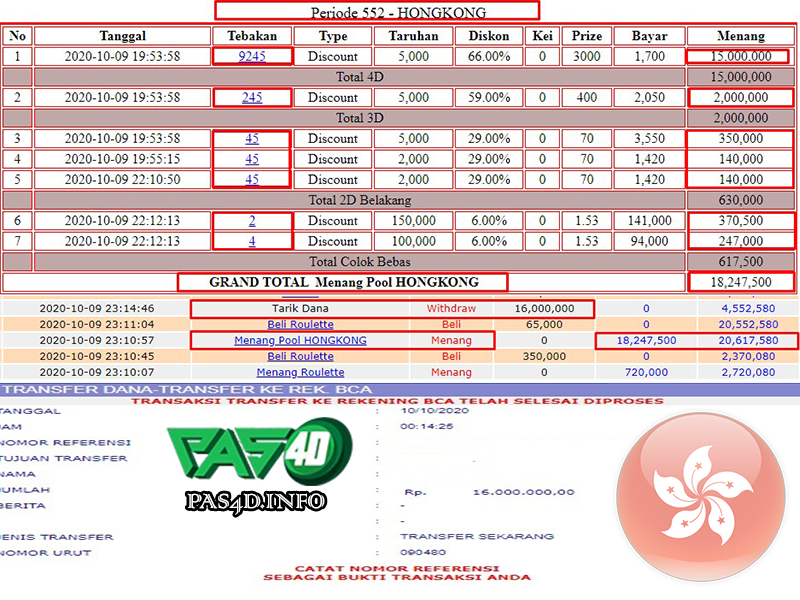Select the Menang value 370,500

click(741, 220)
